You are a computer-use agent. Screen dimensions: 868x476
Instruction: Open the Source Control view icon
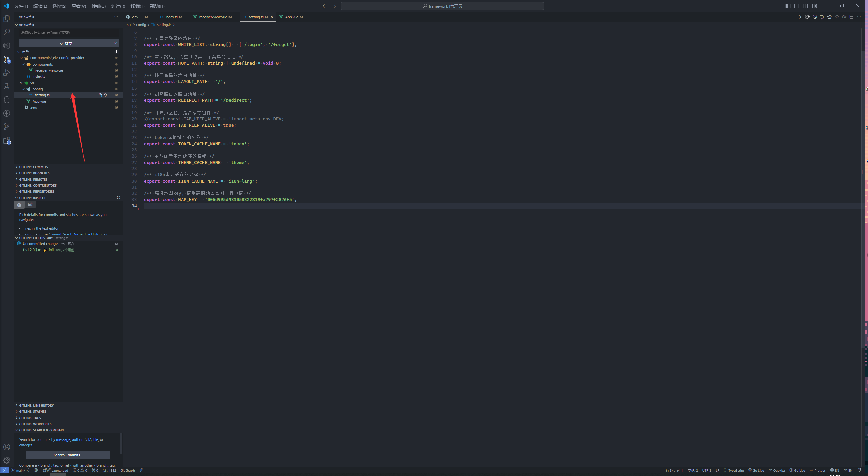click(6, 59)
